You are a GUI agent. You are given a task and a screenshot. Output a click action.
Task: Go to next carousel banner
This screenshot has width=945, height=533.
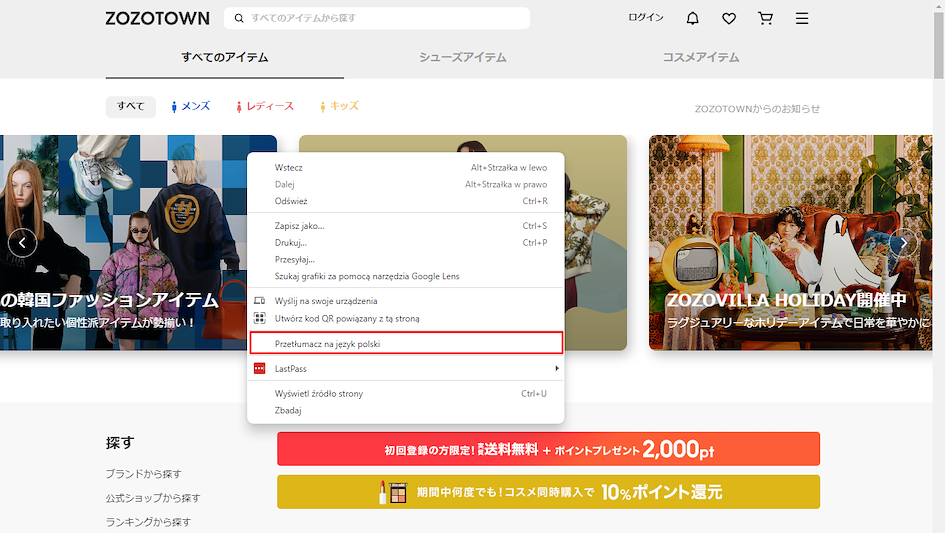(x=903, y=243)
